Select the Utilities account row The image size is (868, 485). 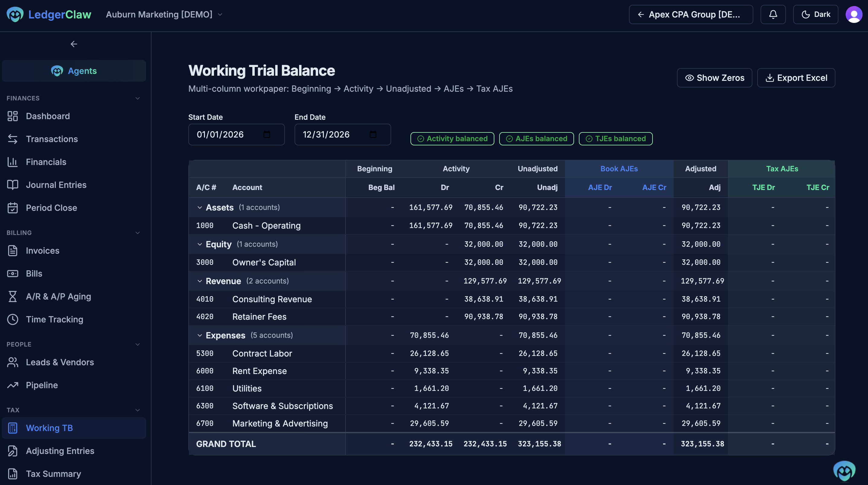[512, 388]
